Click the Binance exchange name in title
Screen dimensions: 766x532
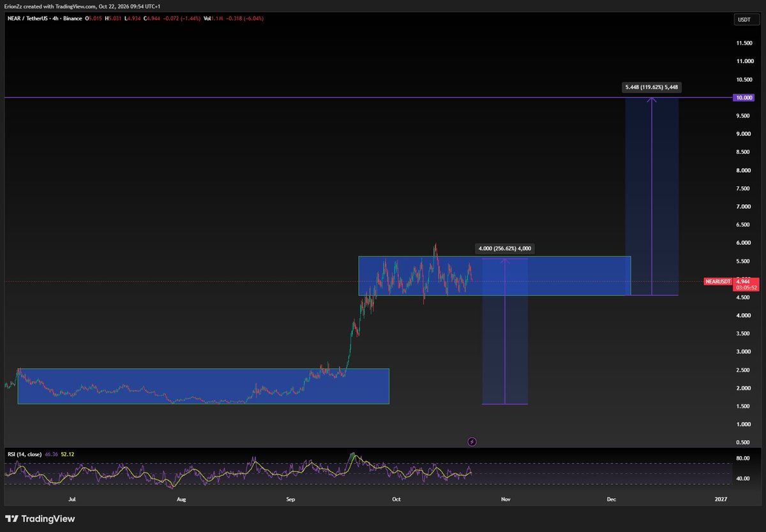pyautogui.click(x=73, y=18)
